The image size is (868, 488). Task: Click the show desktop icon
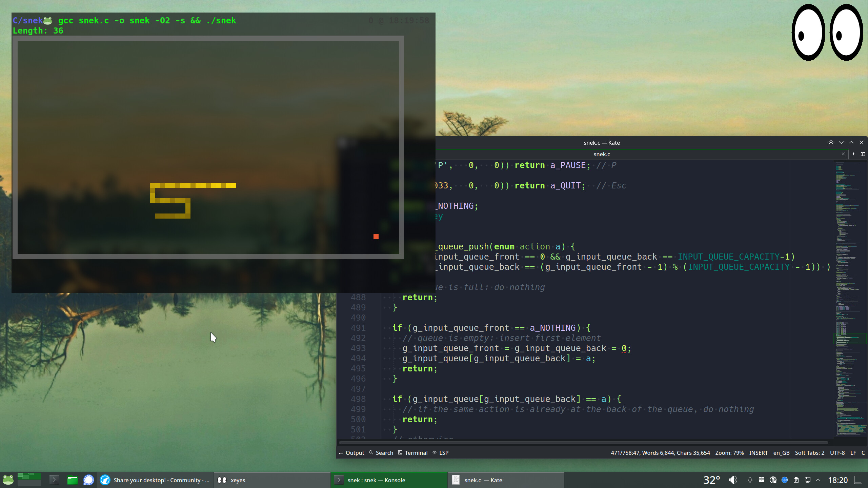click(858, 480)
